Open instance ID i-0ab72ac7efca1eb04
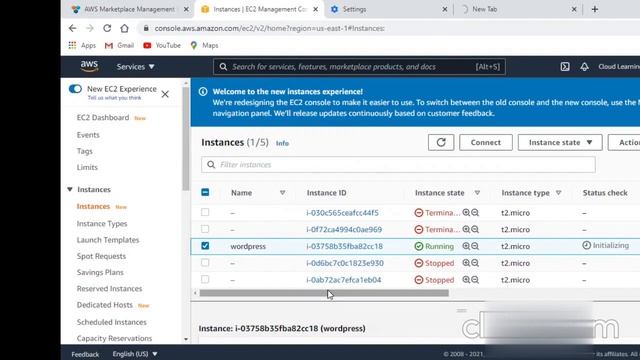Viewport: 640px width, 360px height. click(x=344, y=280)
